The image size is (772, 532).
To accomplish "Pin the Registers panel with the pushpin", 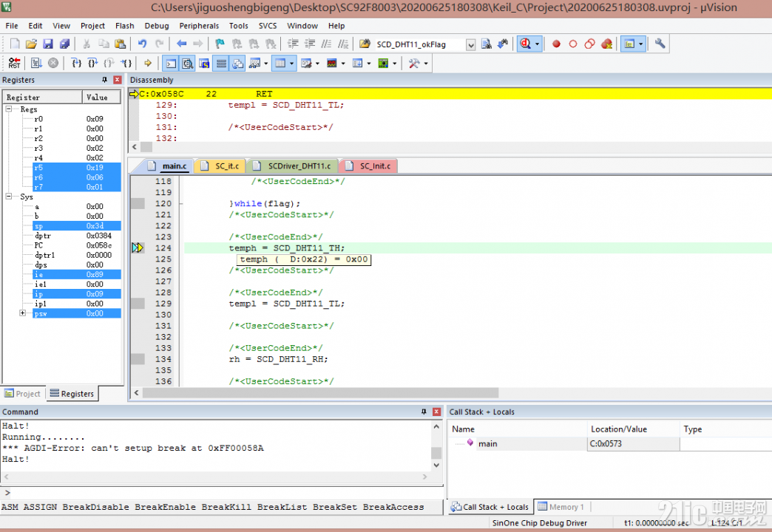I will pyautogui.click(x=104, y=80).
